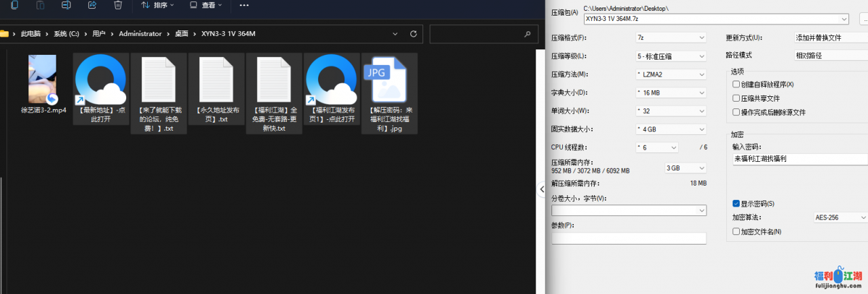Open the three-dot More options menu
Screen dimensions: 868x294
tap(244, 5)
